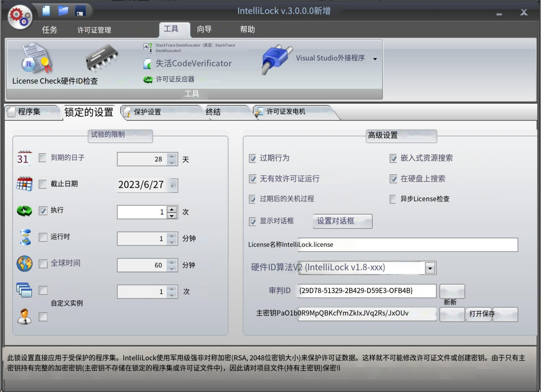
Task: Click the calendar grid icon next to 截止日期
Action: (x=24, y=184)
